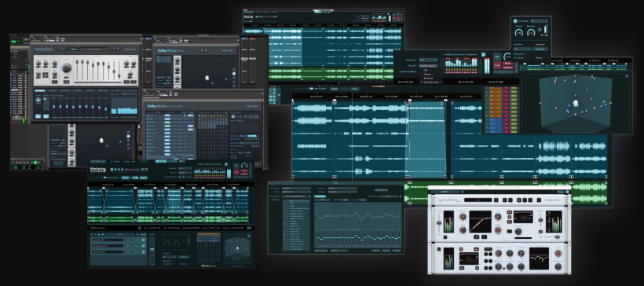
Task: Click the lower-left level meter display in Gravitas
Action: [x=449, y=258]
